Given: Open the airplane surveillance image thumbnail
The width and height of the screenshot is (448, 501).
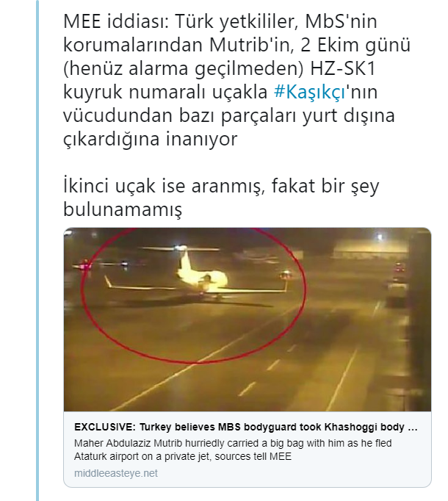Looking at the screenshot, I should [248, 320].
